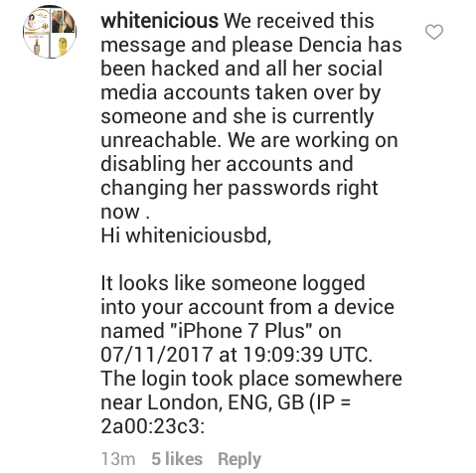The image size is (476, 473).
Task: Open the whitenicious username profile link
Action: [x=159, y=21]
